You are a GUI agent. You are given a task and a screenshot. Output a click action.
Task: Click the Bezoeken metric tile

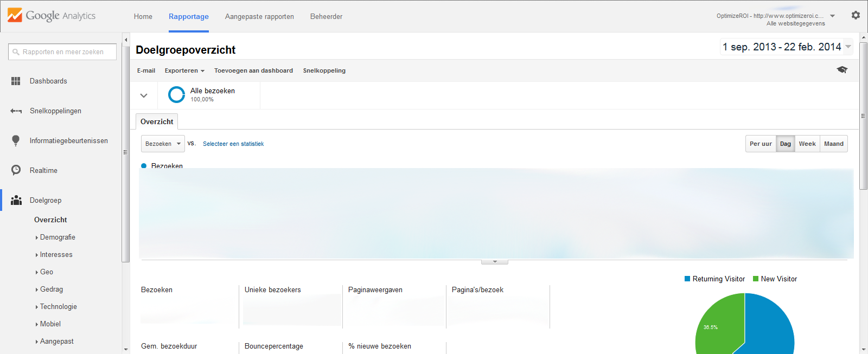187,306
